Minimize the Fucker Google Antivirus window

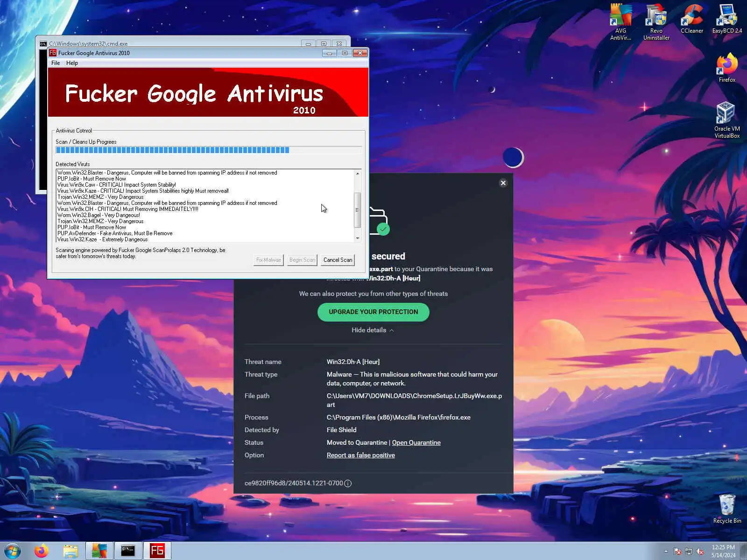329,53
